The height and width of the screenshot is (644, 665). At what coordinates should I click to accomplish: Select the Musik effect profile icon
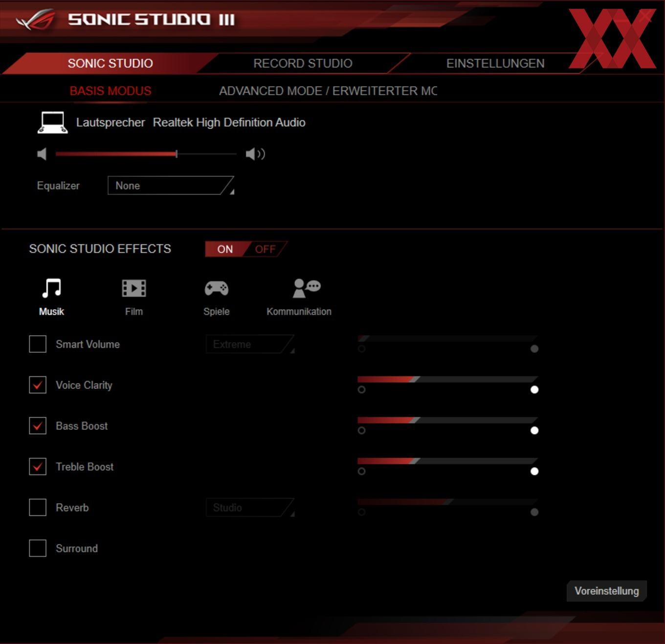click(51, 288)
